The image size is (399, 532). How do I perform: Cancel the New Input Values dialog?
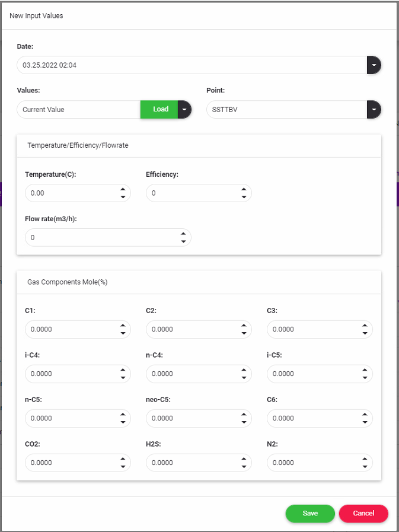(363, 514)
